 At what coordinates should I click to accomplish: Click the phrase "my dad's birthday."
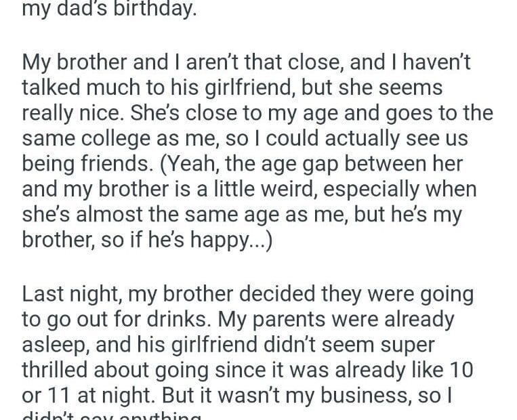click(x=109, y=11)
